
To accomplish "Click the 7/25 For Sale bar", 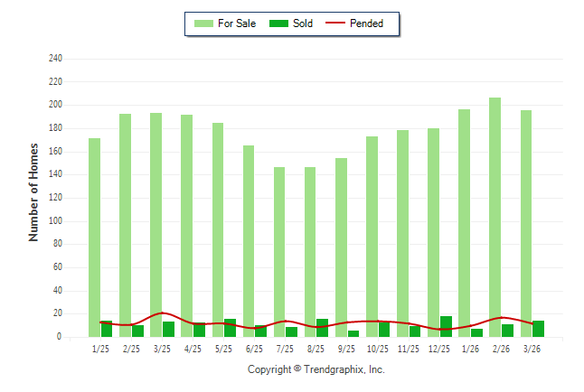I will pos(279,252).
